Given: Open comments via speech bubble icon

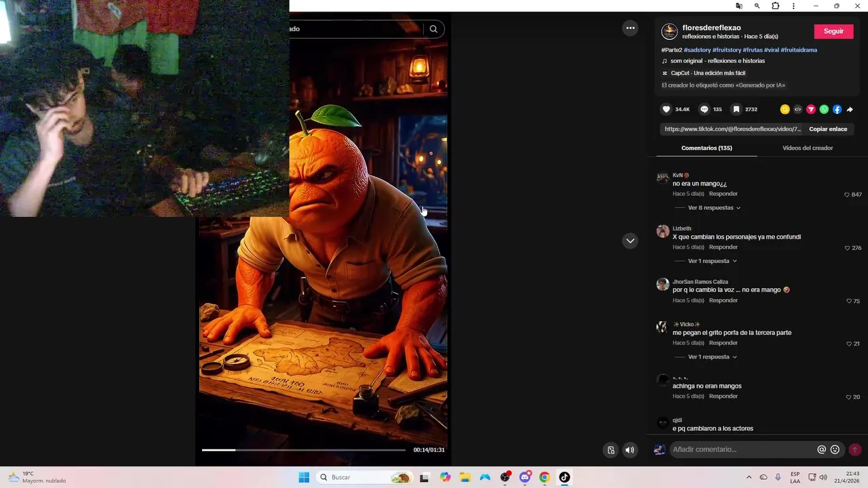Looking at the screenshot, I should [x=704, y=109].
